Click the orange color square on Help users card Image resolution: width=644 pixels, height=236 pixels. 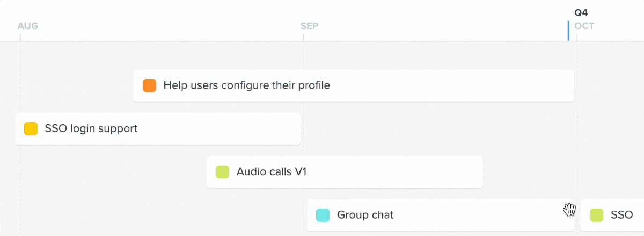[149, 85]
